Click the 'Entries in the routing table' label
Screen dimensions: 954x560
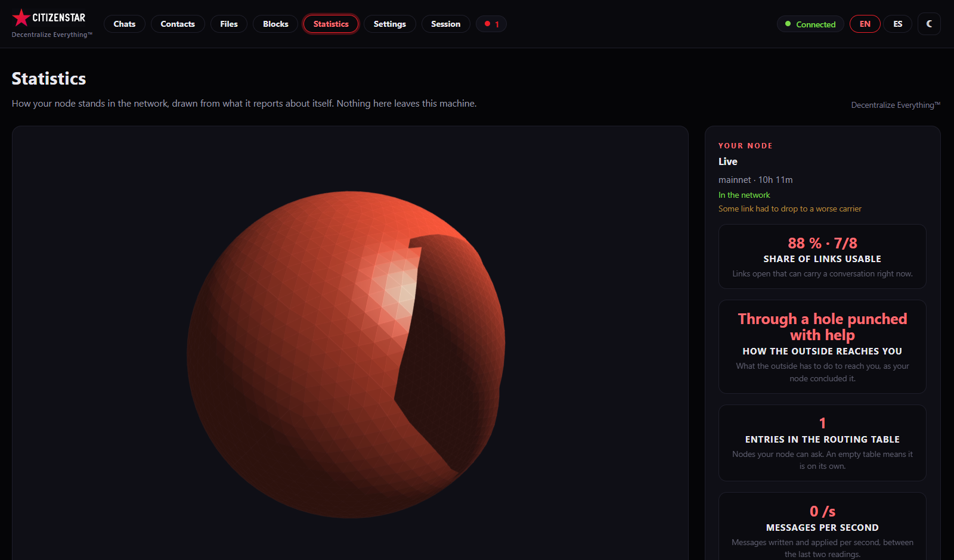(822, 440)
